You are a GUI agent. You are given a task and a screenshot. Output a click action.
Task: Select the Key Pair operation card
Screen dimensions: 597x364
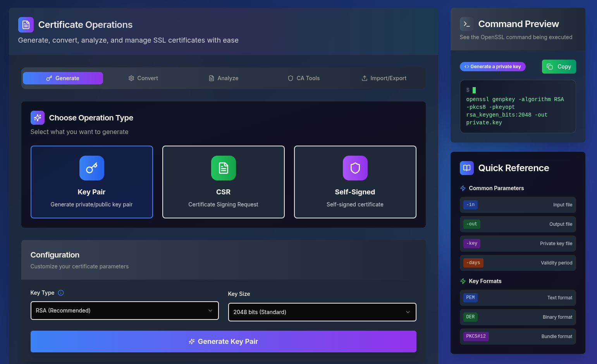pyautogui.click(x=91, y=182)
